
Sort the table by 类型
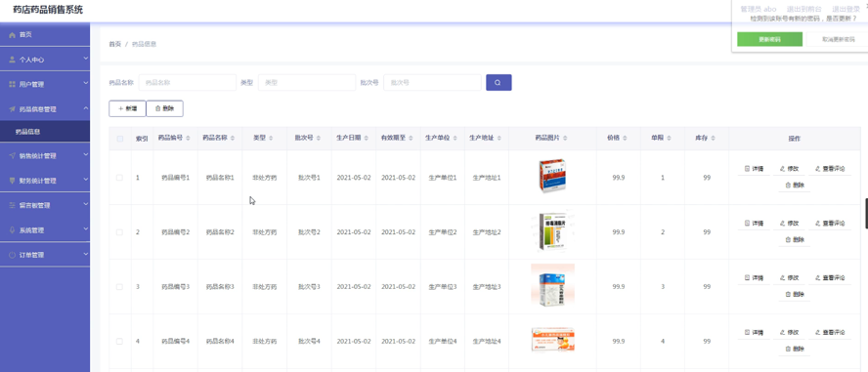pos(271,139)
